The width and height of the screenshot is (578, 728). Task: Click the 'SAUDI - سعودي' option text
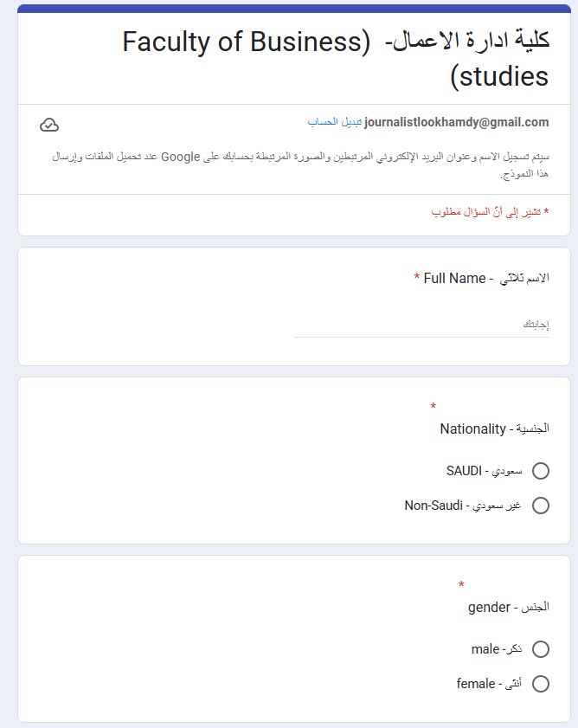[484, 471]
